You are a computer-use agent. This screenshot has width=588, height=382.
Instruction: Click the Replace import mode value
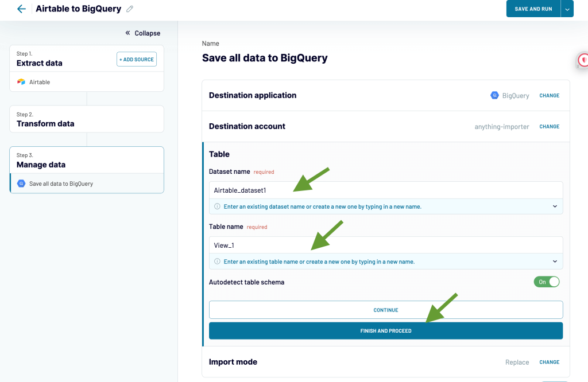click(x=517, y=362)
